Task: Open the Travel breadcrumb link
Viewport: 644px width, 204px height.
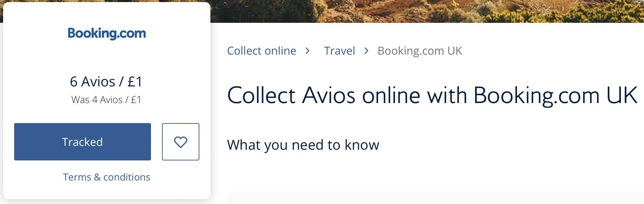Action: (x=339, y=51)
